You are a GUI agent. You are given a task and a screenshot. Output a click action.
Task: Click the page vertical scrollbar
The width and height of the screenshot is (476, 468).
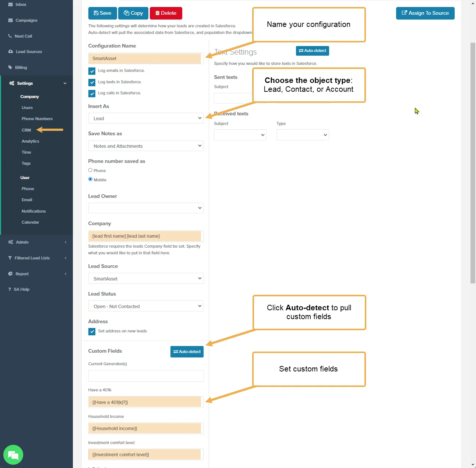click(x=473, y=163)
